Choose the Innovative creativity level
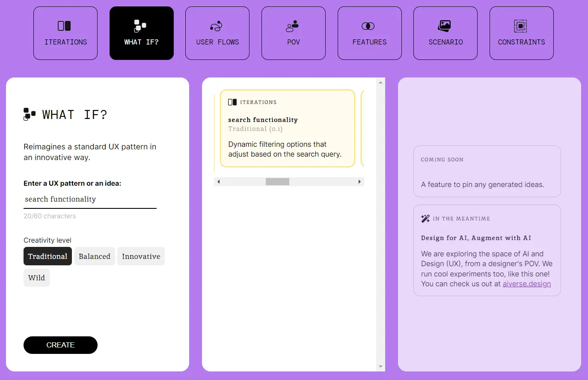 tap(141, 256)
